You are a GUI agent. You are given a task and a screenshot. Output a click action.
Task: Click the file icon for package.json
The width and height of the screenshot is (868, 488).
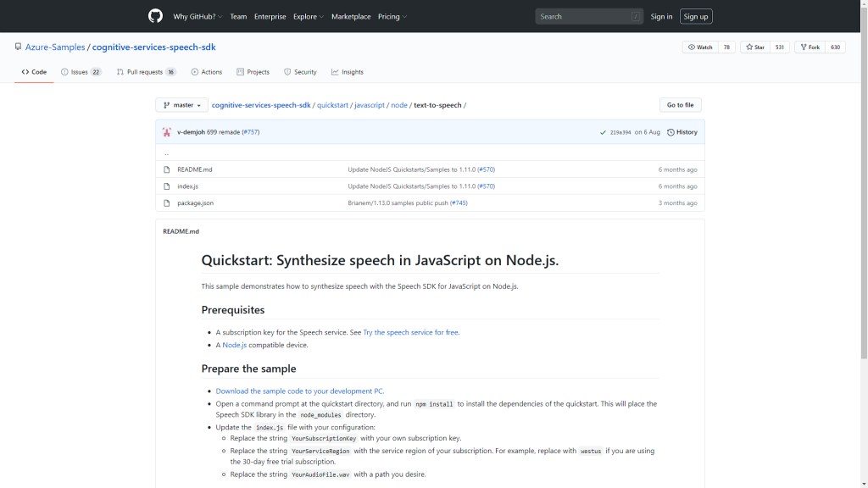(167, 203)
